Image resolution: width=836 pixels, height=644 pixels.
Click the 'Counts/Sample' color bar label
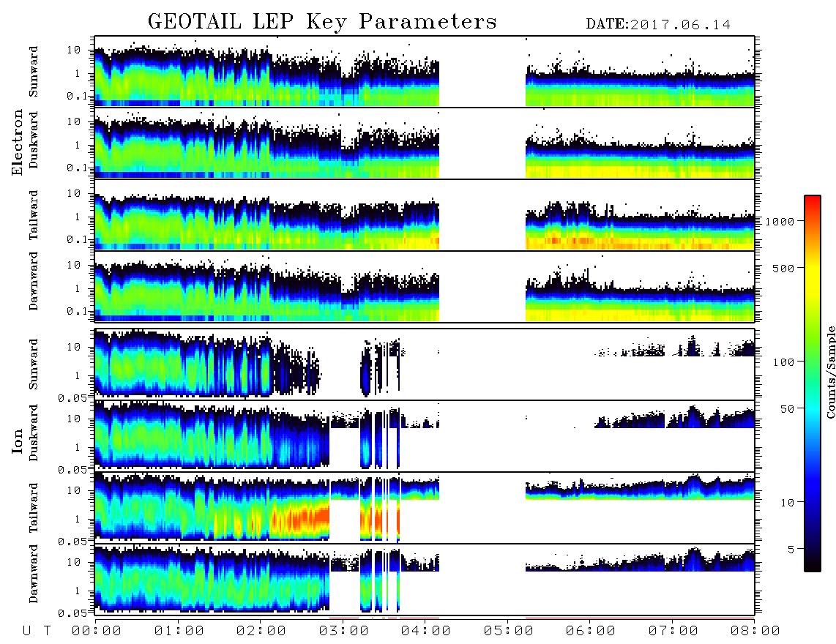point(830,372)
